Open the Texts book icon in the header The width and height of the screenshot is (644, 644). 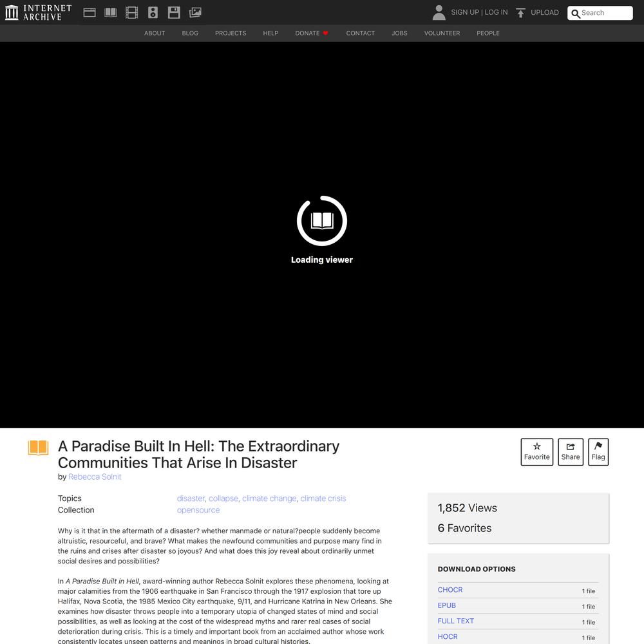pos(111,13)
